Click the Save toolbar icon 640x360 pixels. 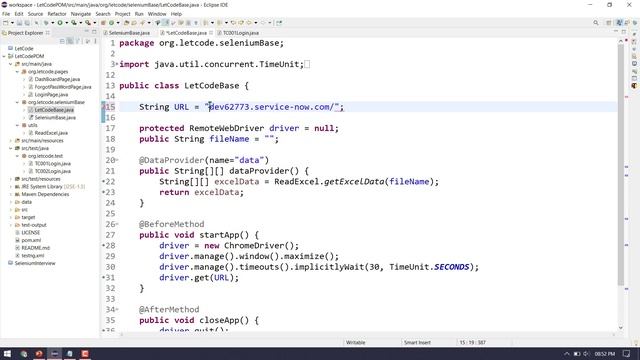tap(19, 23)
